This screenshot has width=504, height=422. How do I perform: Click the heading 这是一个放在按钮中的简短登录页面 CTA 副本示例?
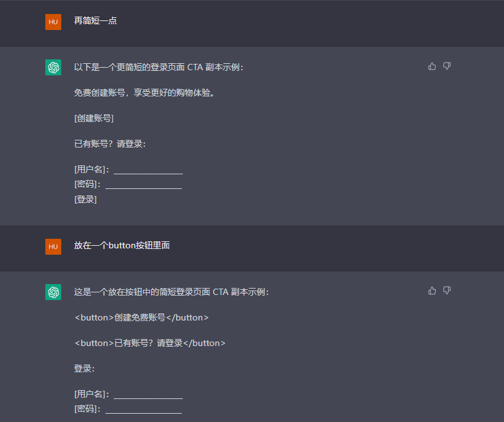(x=172, y=292)
